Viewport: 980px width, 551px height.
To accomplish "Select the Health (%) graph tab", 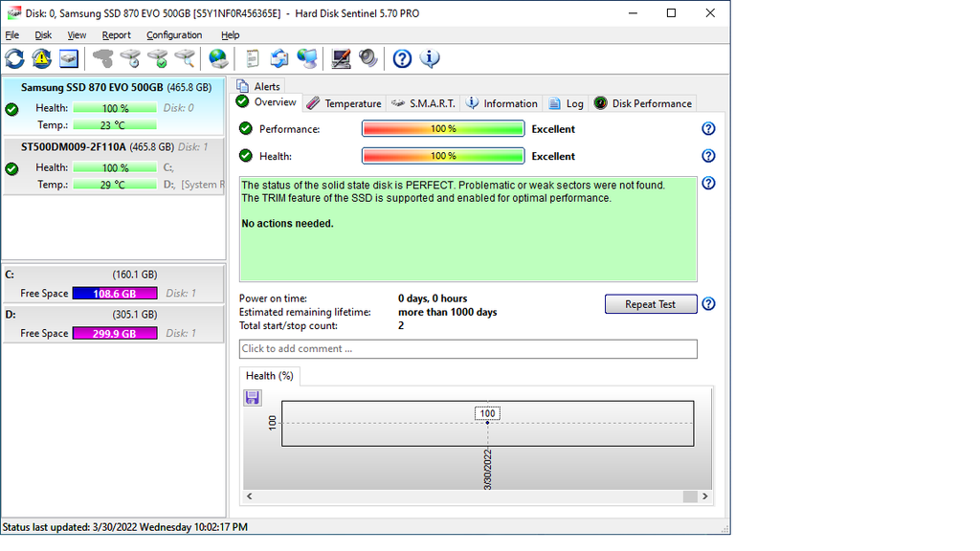I will pyautogui.click(x=269, y=376).
